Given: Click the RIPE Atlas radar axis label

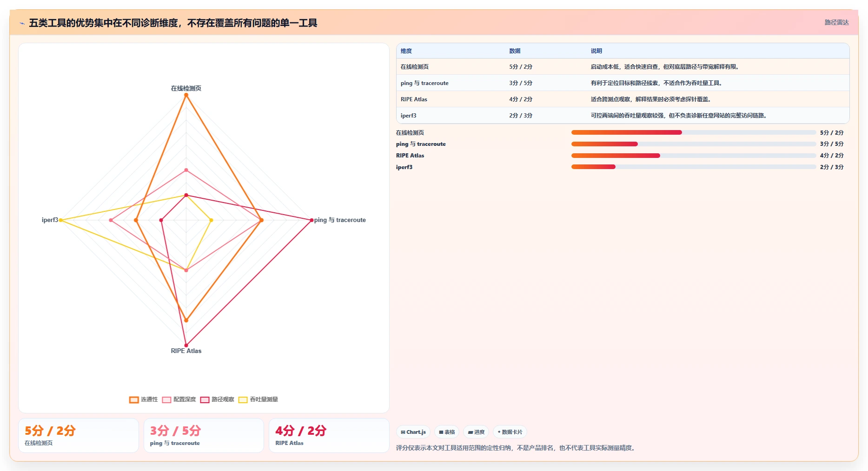Looking at the screenshot, I should 186,351.
